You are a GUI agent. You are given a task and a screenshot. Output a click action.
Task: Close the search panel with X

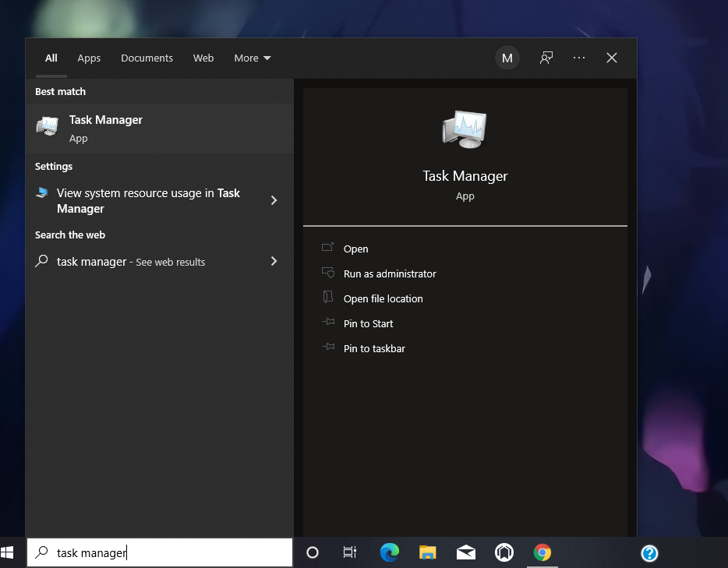[x=611, y=58]
